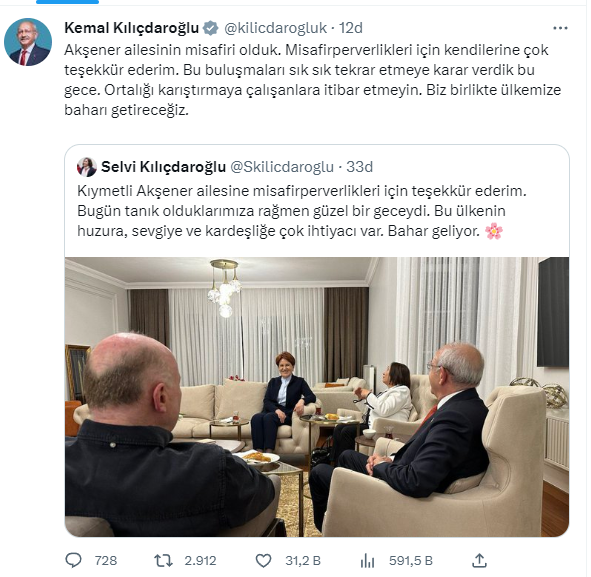591x577 pixels.
Task: Click the 728 replies count
Action: pos(106,561)
